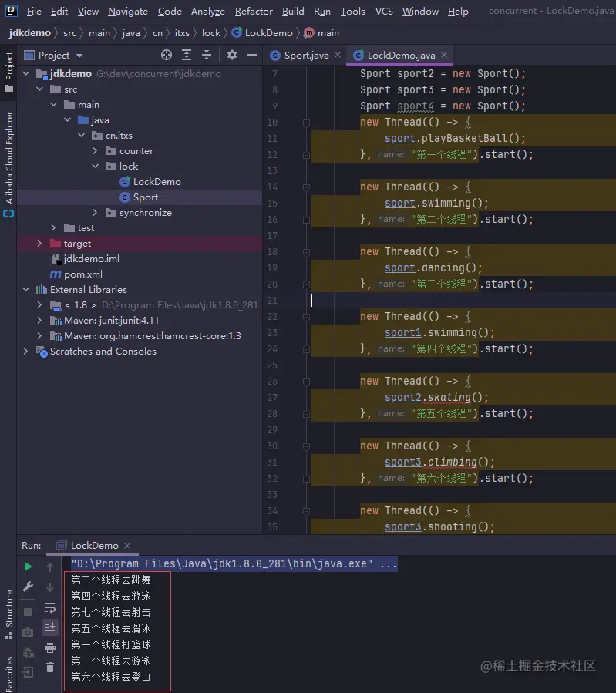This screenshot has height=693, width=616.
Task: Collapse the cn.itxs package
Action: [x=81, y=136]
